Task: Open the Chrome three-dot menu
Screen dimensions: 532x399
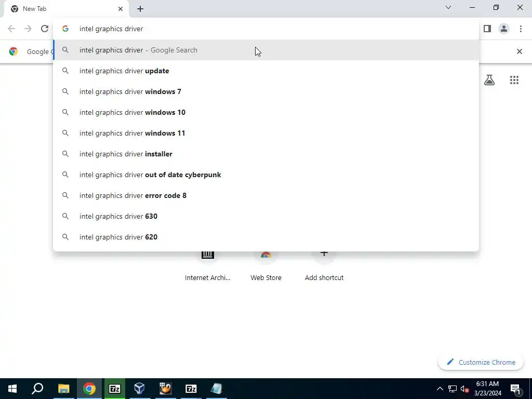Action: click(521, 29)
